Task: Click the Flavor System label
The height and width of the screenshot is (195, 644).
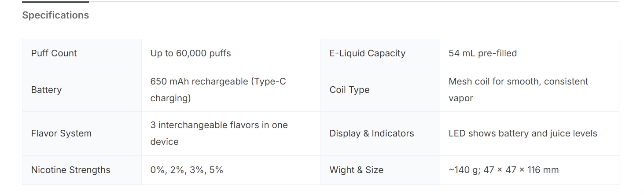Action: pyautogui.click(x=61, y=133)
